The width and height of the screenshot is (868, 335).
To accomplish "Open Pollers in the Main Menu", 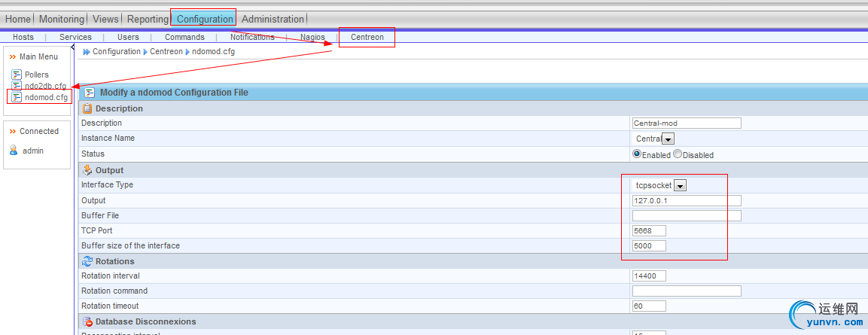I will tap(37, 75).
